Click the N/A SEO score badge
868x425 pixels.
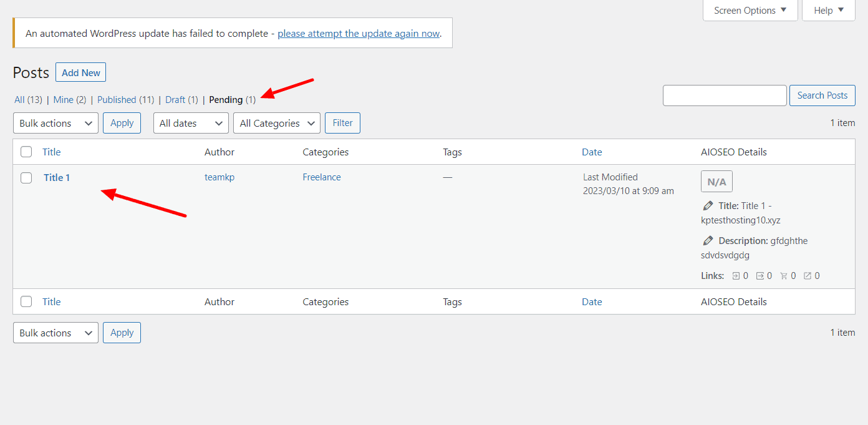coord(716,182)
